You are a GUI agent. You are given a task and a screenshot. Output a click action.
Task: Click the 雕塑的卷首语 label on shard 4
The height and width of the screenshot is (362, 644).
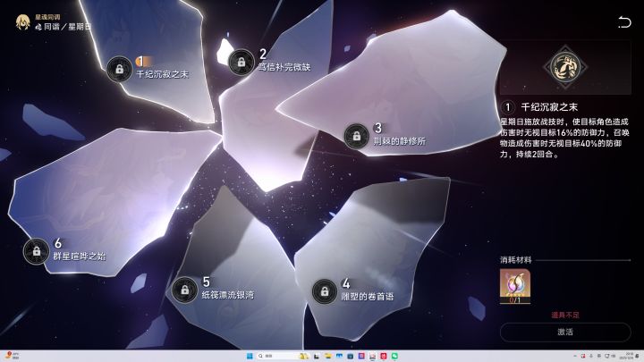point(368,297)
